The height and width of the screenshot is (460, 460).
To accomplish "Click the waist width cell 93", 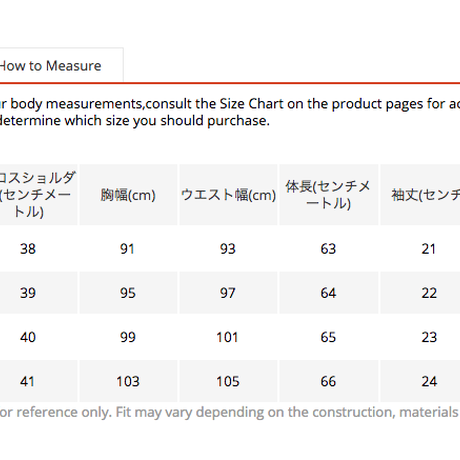I will 228,249.
